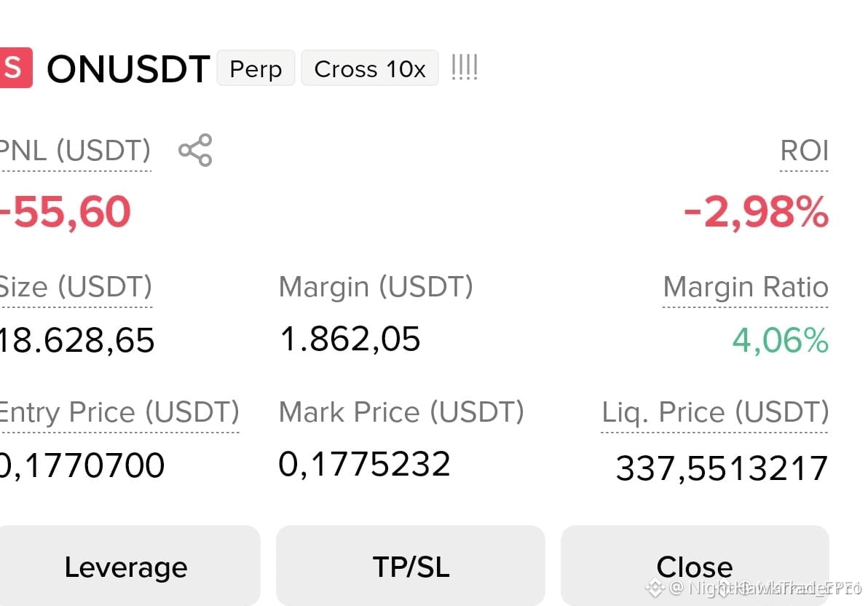The height and width of the screenshot is (606, 868).
Task: Click the share PNL icon
Action: tap(195, 150)
